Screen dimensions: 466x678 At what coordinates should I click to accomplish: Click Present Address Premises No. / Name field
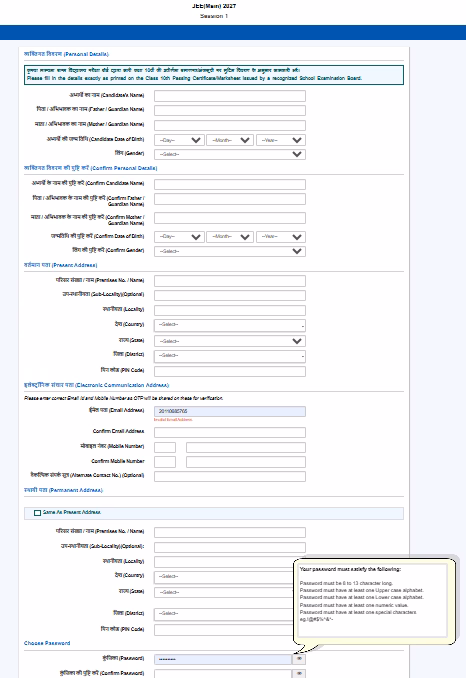tap(230, 281)
